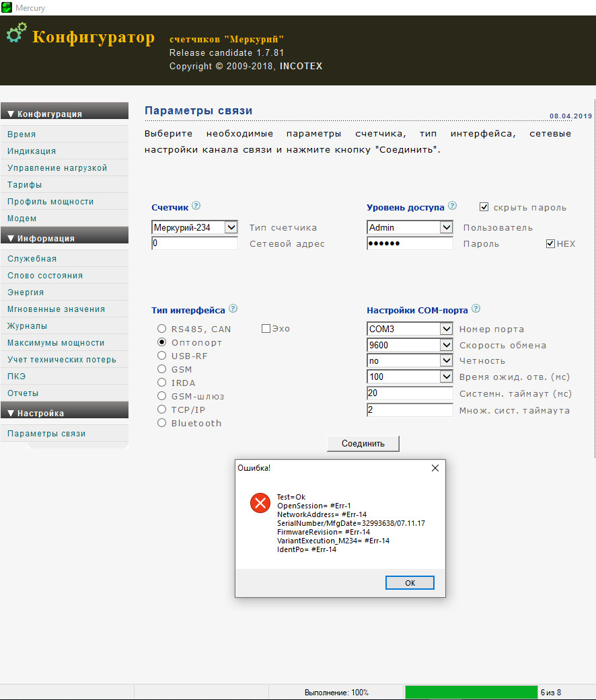Collapse the Настройка section header
The height and width of the screenshot is (700, 596).
point(65,410)
